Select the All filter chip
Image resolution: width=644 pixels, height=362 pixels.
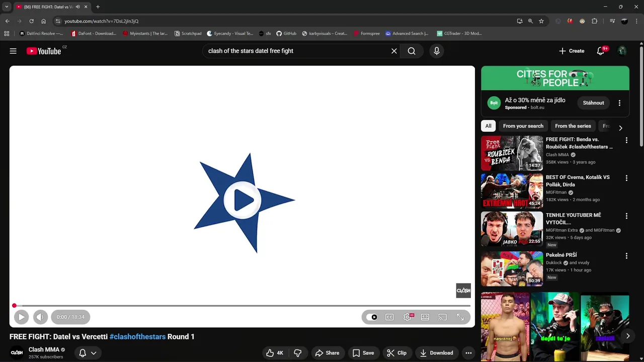(488, 126)
